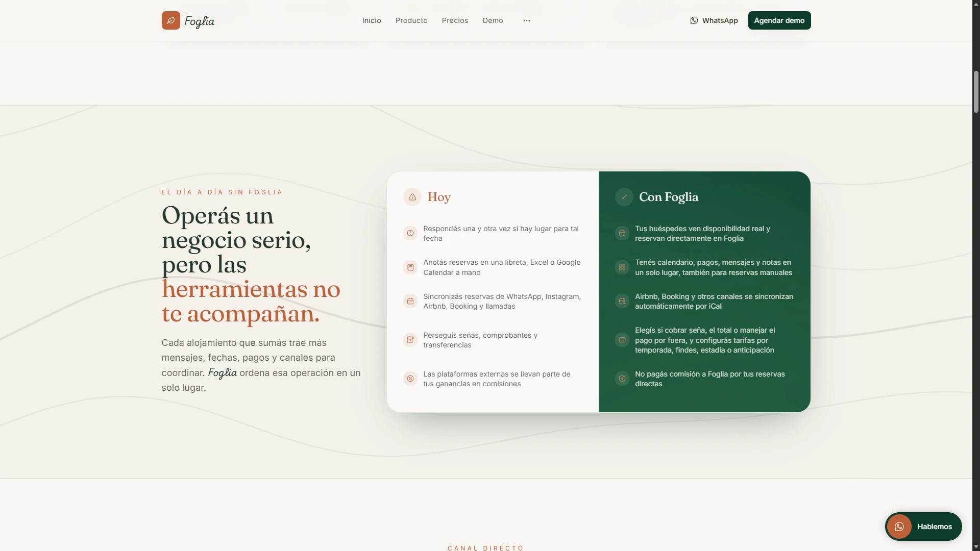This screenshot has height=551, width=980.
Task: Click the Foglia leaf logo icon
Action: point(171,20)
